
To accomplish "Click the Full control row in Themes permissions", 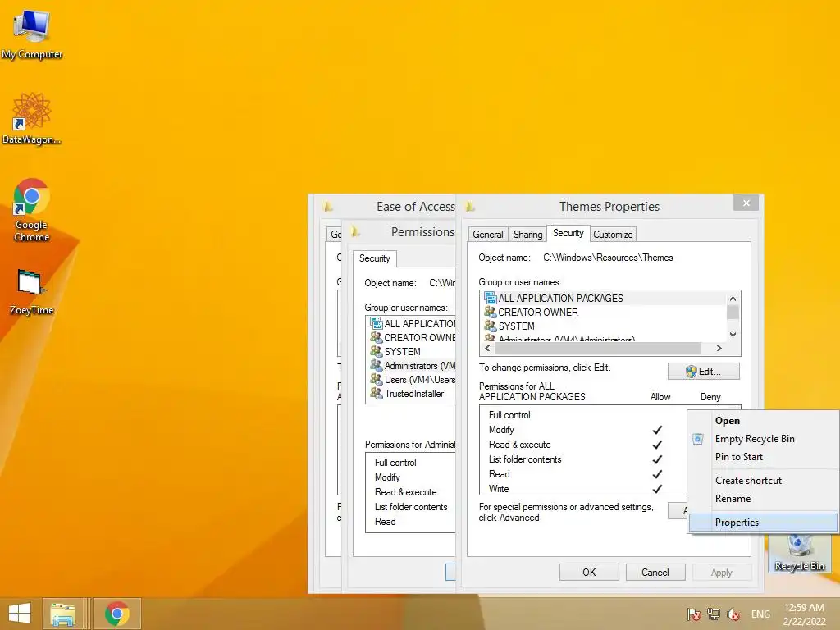I will coord(583,414).
